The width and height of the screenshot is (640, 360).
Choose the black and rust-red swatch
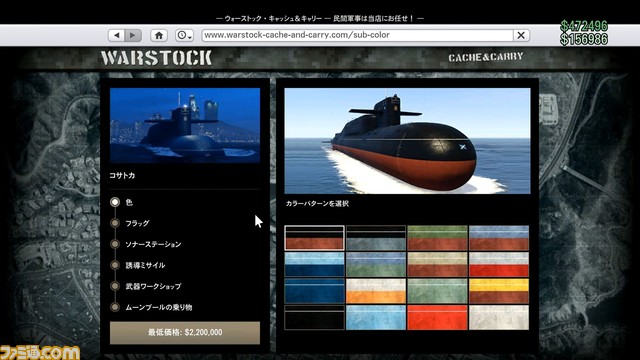click(x=314, y=238)
